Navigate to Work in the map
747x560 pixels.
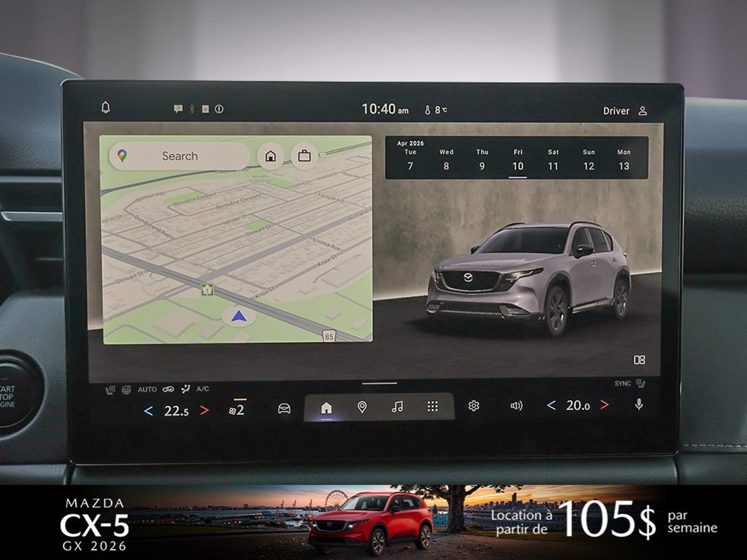(x=304, y=156)
